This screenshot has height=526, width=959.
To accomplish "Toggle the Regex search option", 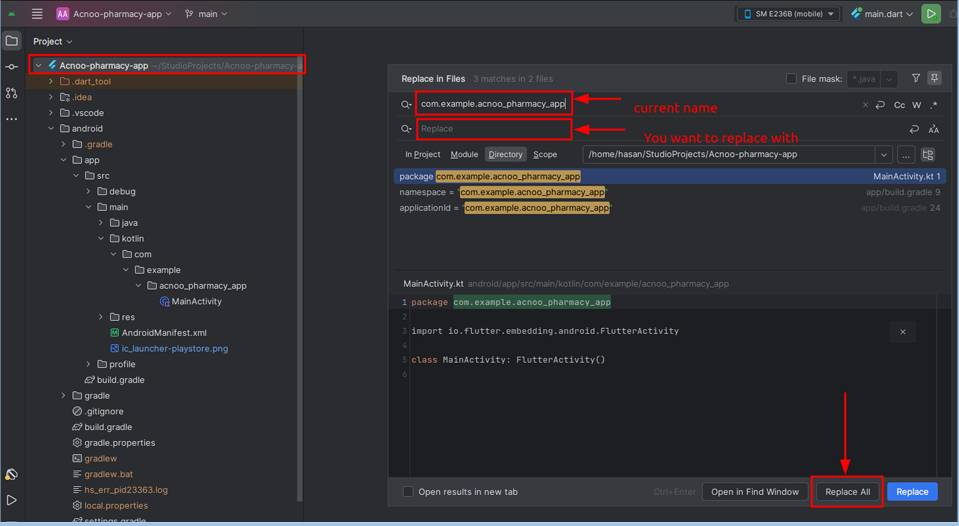I will tap(934, 104).
